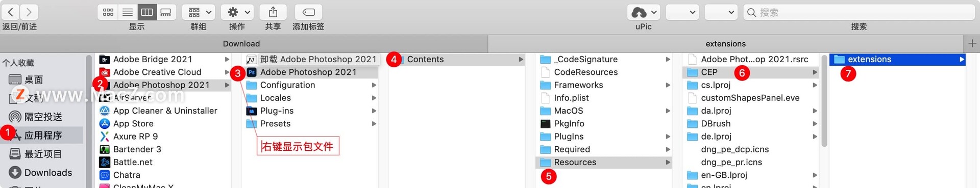
Task: Add a new tab with plus button
Action: (972, 44)
